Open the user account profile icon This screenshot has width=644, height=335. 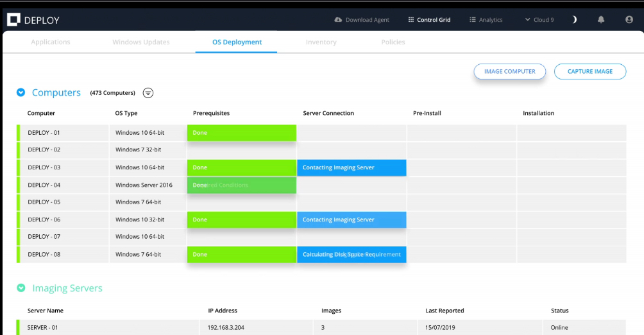point(629,20)
